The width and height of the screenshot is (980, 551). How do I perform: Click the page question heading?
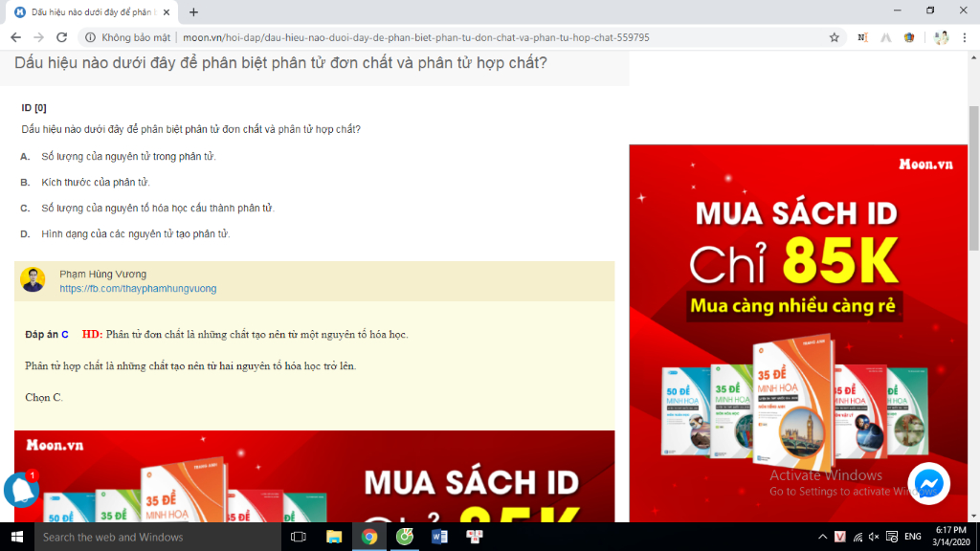[280, 62]
